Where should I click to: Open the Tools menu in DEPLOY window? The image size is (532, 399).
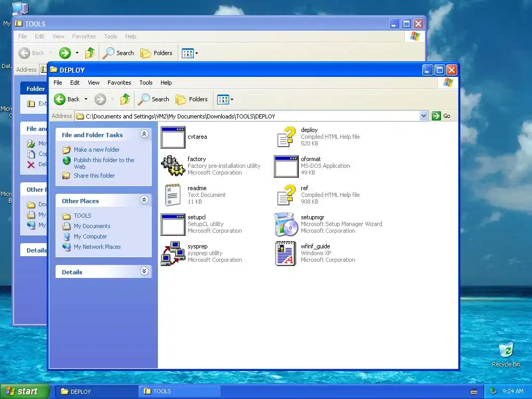tap(146, 83)
